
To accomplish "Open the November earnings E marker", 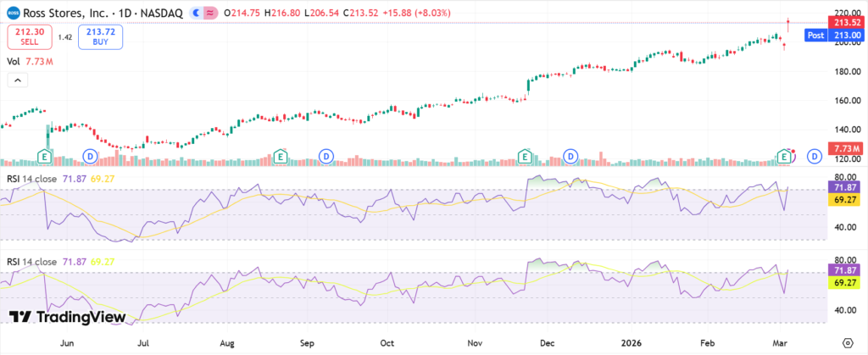I will [x=526, y=156].
